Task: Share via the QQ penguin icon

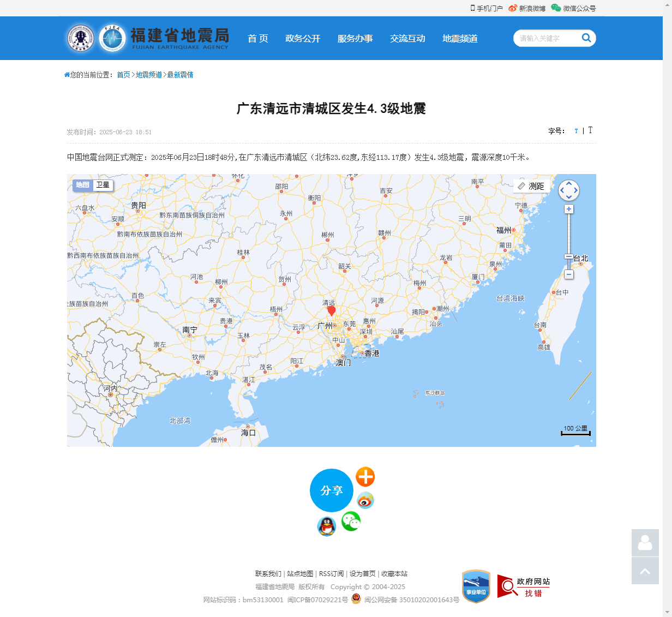Action: click(326, 526)
